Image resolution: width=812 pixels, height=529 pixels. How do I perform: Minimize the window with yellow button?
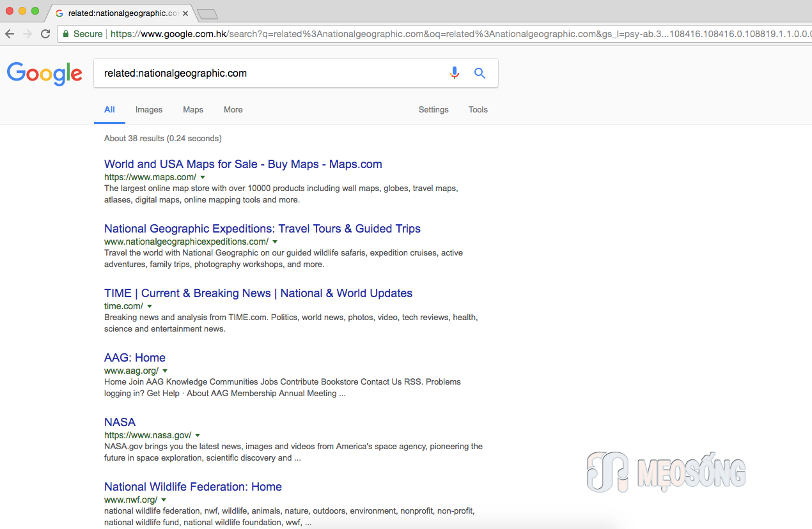tap(22, 11)
